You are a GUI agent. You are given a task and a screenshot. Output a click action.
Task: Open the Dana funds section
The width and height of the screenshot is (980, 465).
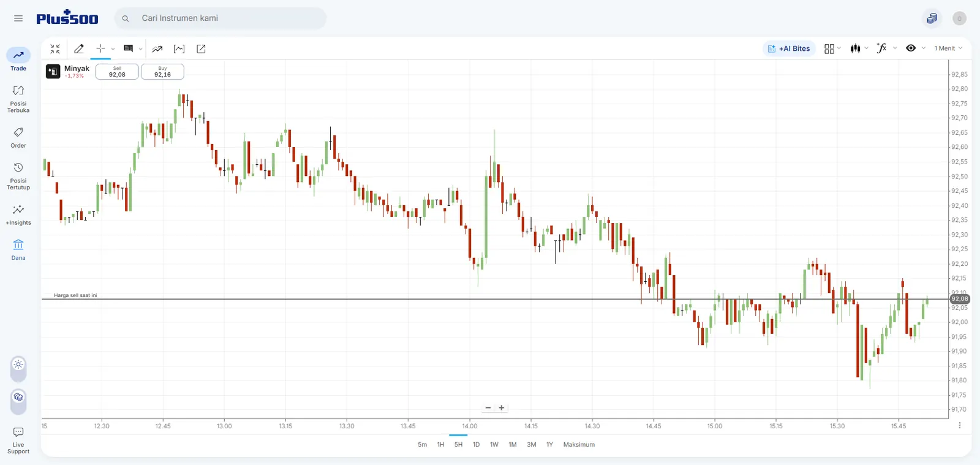tap(18, 250)
